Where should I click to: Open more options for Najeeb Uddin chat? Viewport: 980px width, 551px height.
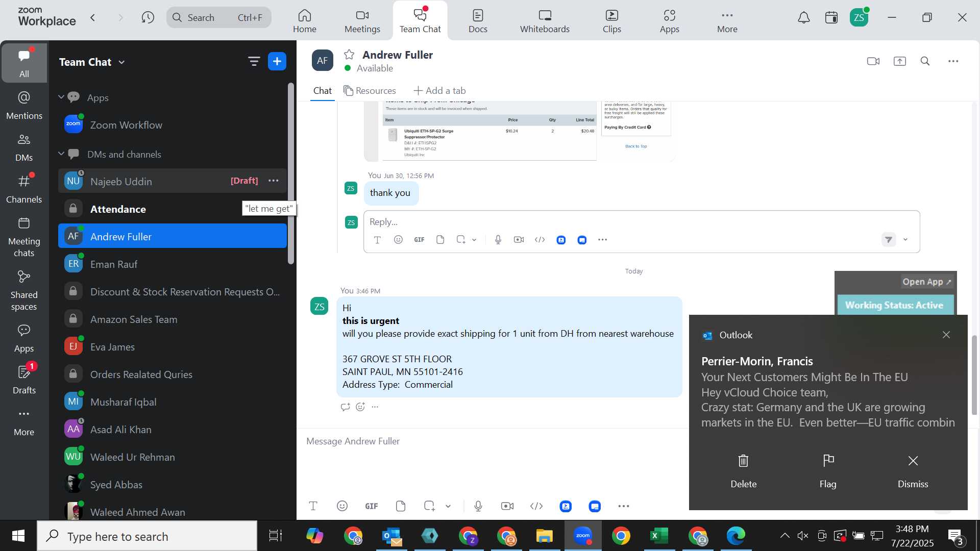pyautogui.click(x=274, y=181)
